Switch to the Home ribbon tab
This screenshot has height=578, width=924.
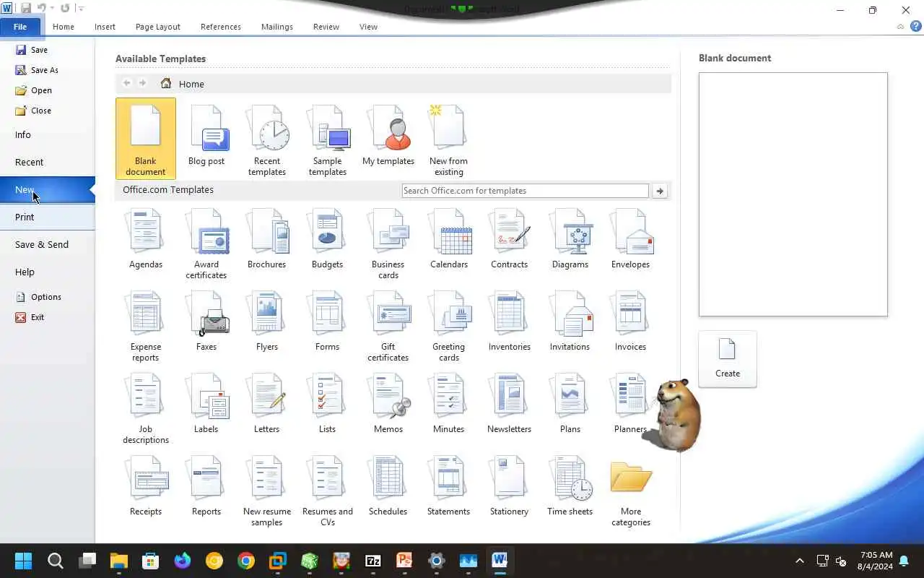point(64,27)
